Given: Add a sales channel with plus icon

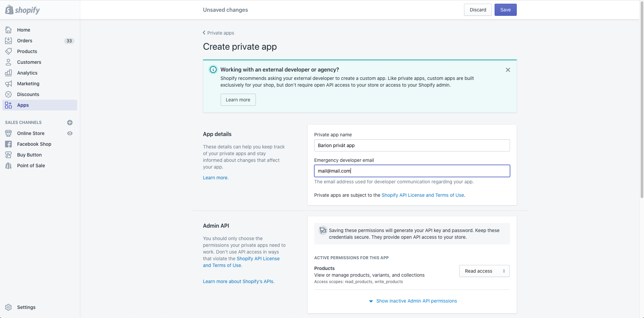Looking at the screenshot, I should (70, 123).
